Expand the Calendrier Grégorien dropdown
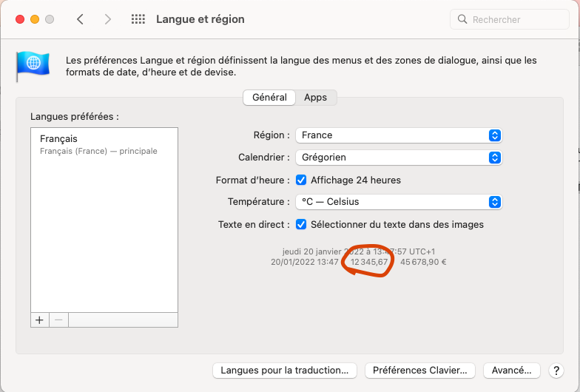 coord(399,158)
